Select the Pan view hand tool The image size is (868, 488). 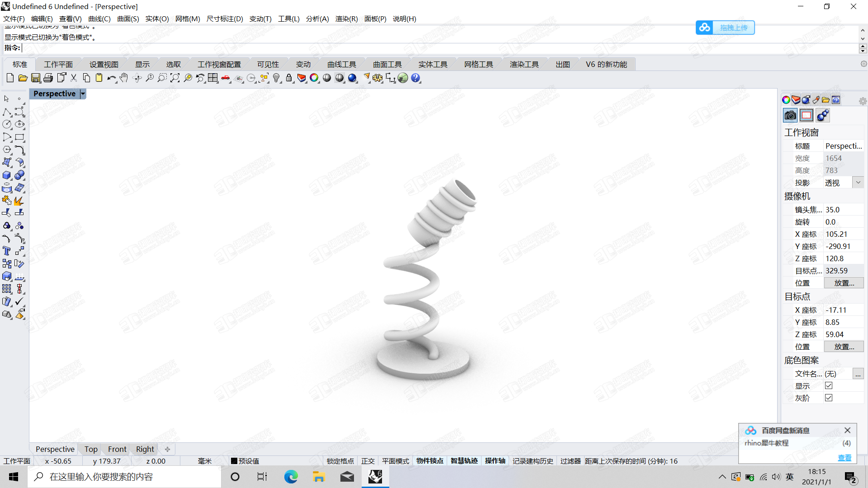(x=124, y=78)
